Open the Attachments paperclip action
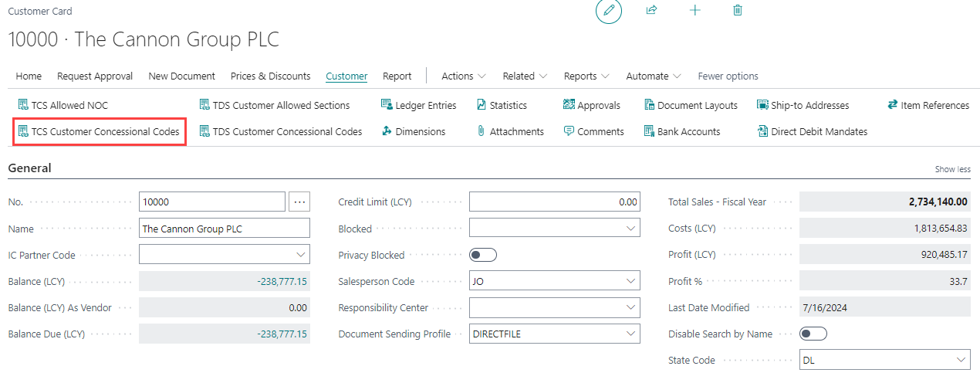The image size is (980, 383). point(509,131)
